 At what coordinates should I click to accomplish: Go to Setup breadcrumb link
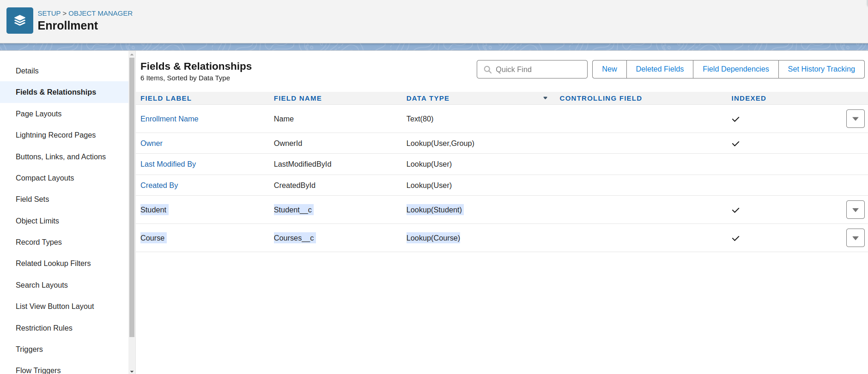click(x=49, y=13)
